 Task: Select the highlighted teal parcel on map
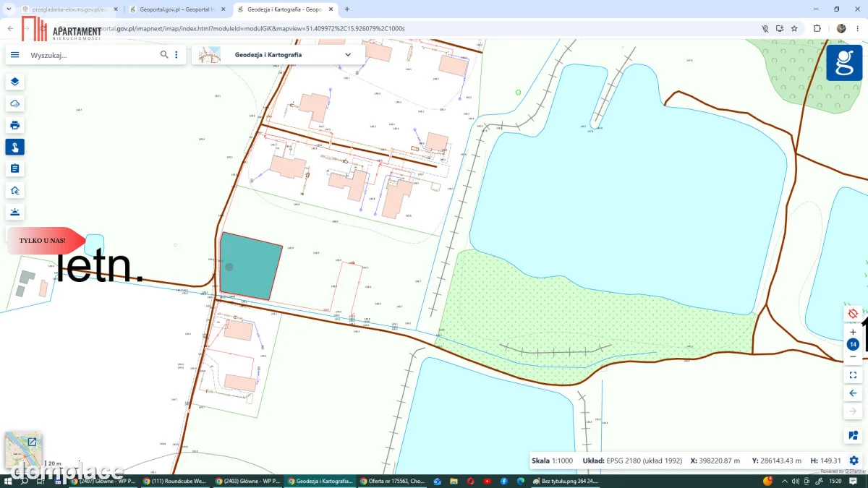[x=250, y=266]
